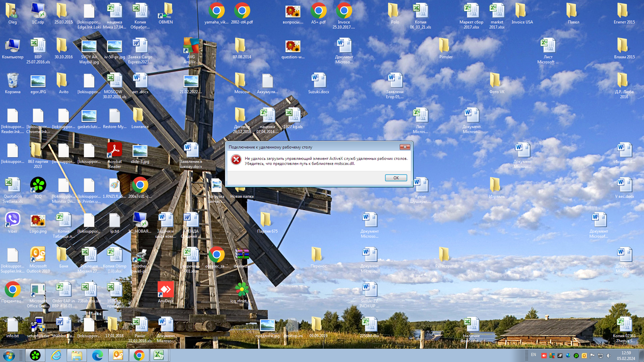
Task: Click the Show desktop strip on taskbar
Action: (x=641, y=355)
